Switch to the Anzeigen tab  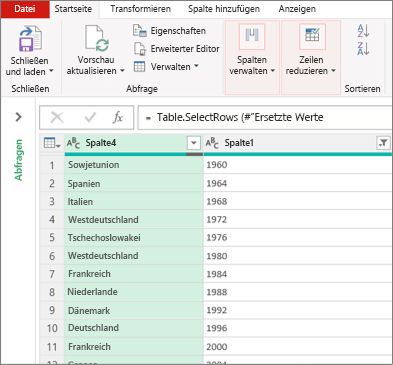tap(297, 9)
